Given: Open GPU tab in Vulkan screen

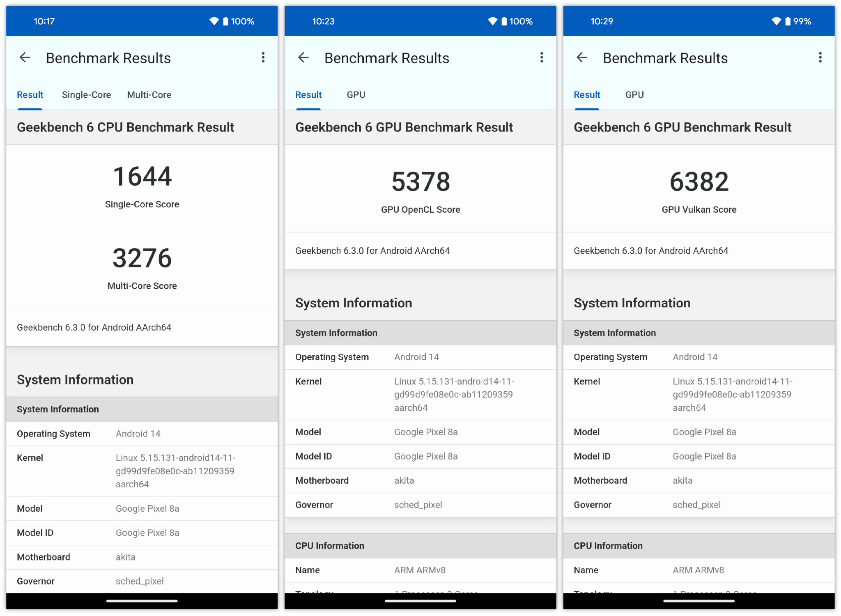Looking at the screenshot, I should coord(634,95).
